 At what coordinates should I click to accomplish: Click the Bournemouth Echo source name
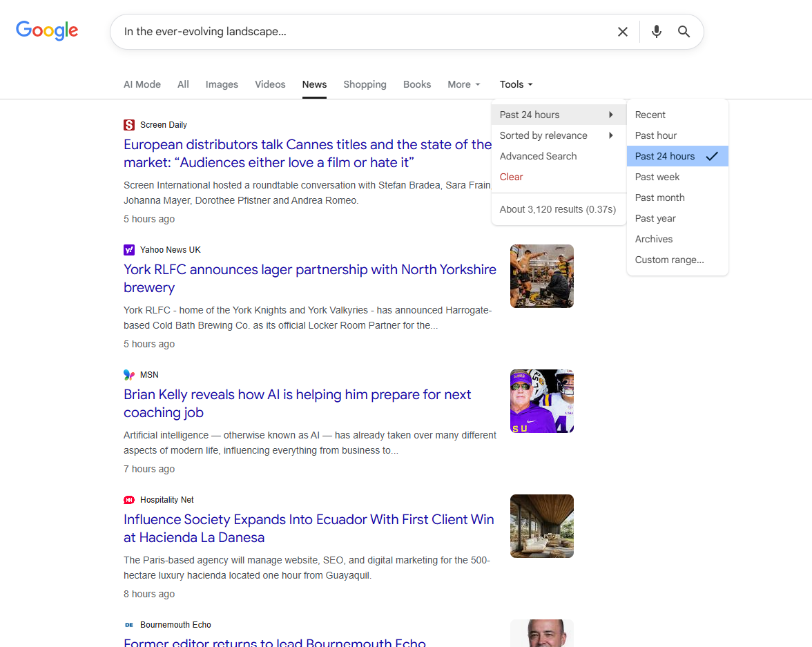click(175, 625)
